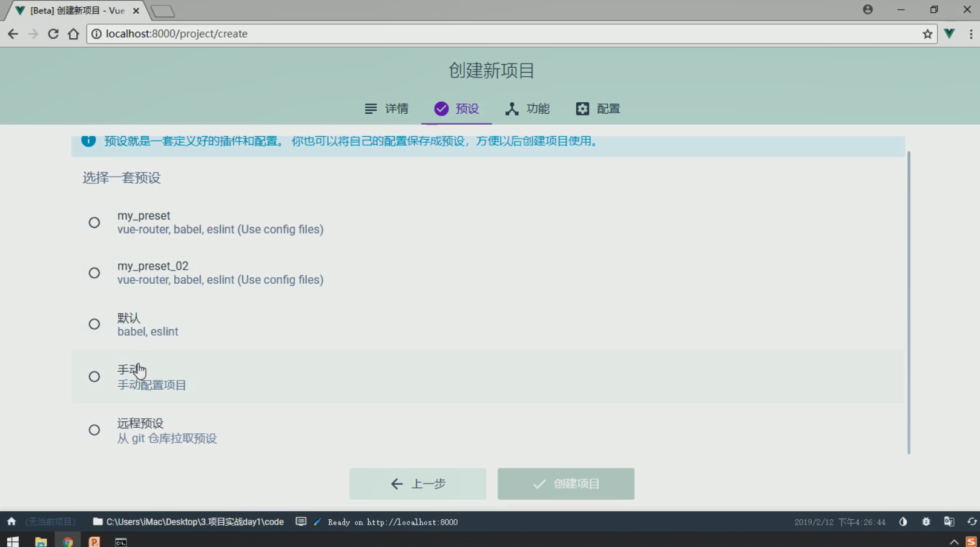
Task: Switch to the 预设 preset tab
Action: pyautogui.click(x=456, y=109)
